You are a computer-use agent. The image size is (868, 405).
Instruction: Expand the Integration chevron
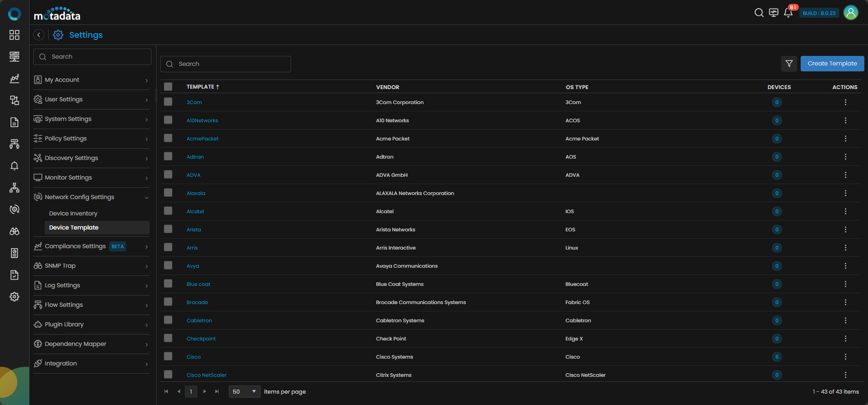coord(146,364)
